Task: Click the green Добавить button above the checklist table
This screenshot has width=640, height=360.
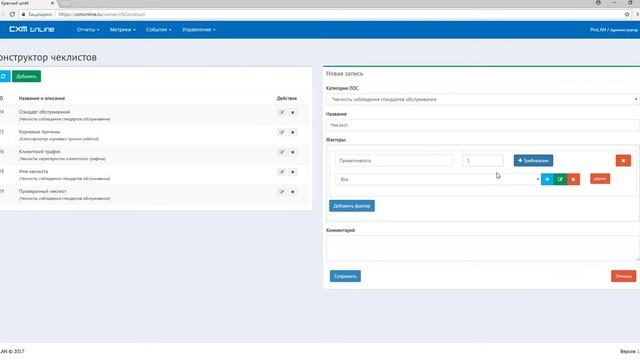Action: pos(27,76)
